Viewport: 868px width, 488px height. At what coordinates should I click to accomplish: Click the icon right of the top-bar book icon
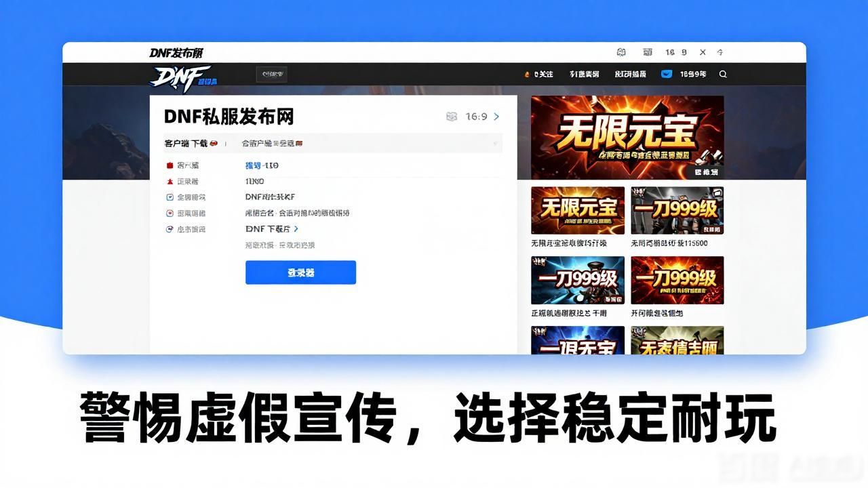[x=648, y=52]
